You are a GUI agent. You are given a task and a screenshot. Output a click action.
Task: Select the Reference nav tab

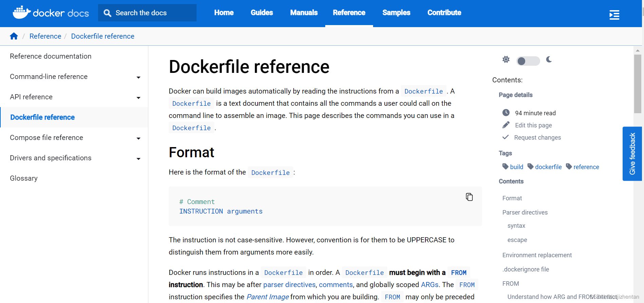[349, 13]
